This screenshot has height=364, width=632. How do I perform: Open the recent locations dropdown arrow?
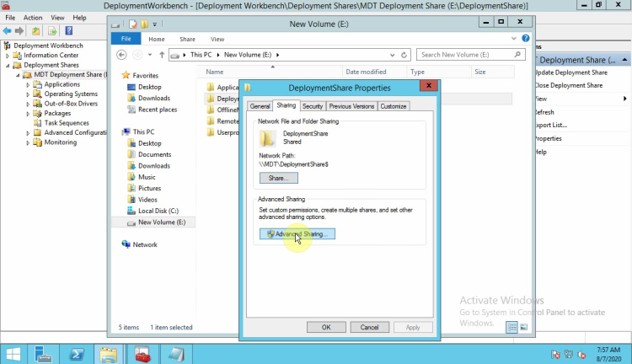pyautogui.click(x=148, y=55)
